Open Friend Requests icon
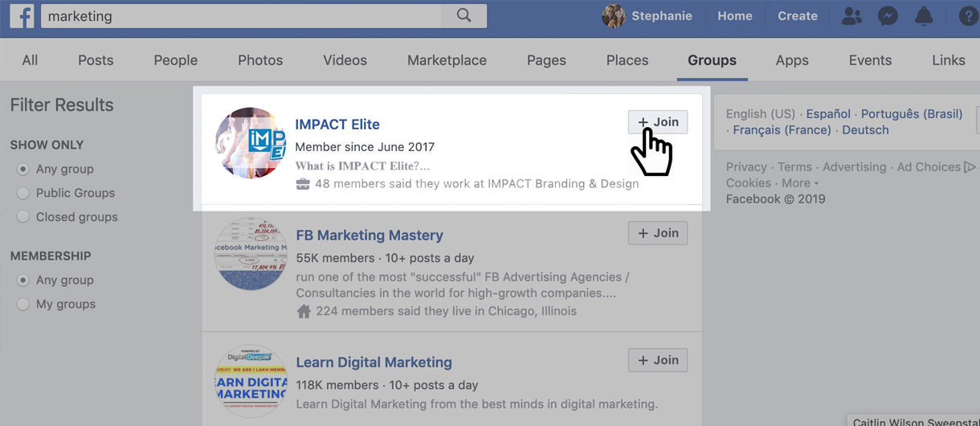980x426 pixels. (x=851, y=16)
